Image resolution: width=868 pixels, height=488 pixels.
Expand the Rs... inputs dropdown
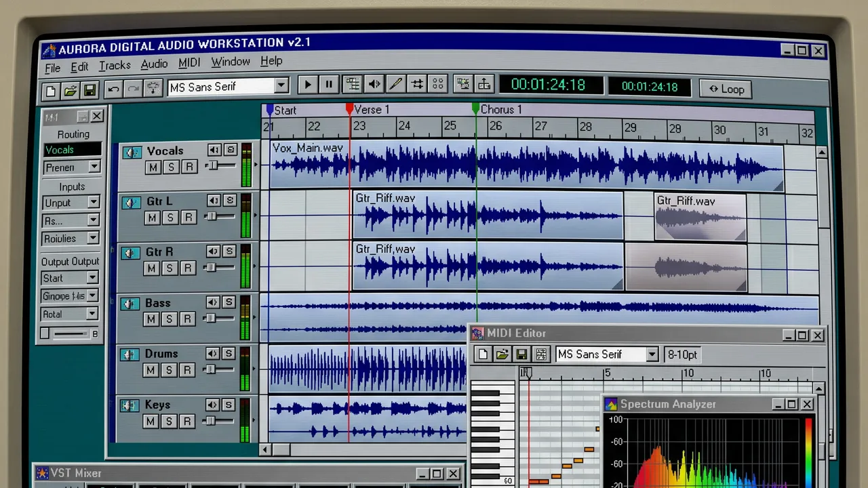[x=93, y=220]
